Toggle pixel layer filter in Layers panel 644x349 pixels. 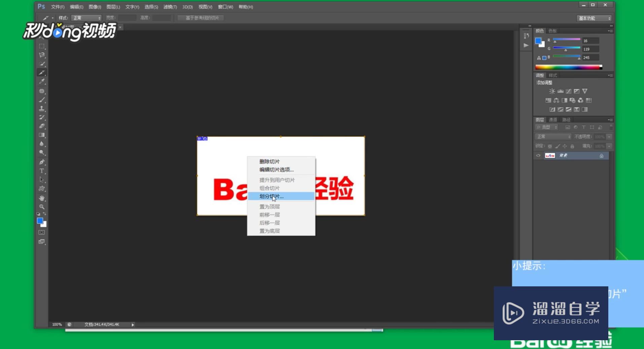click(x=568, y=127)
